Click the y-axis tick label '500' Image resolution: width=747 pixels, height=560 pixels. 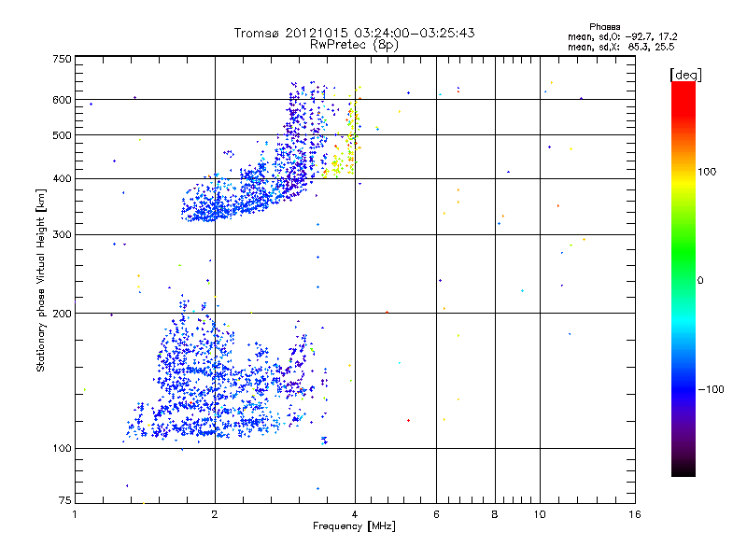click(x=62, y=135)
